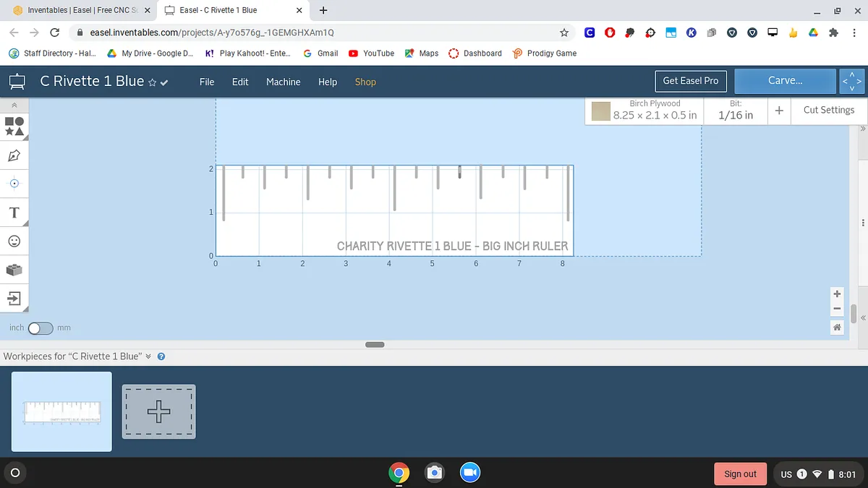
Task: Open the Maps bookmark
Action: coord(422,53)
